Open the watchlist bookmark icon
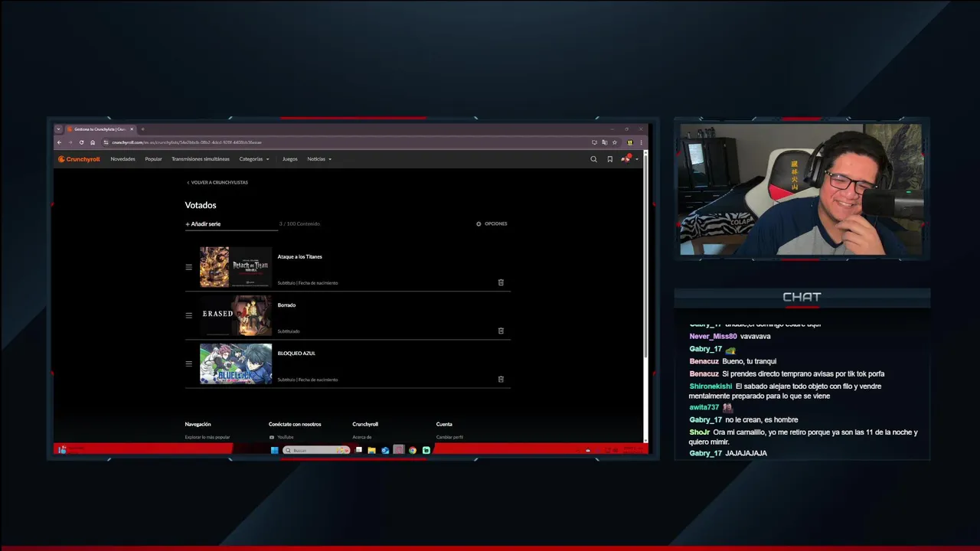Image resolution: width=980 pixels, height=551 pixels. 609,159
